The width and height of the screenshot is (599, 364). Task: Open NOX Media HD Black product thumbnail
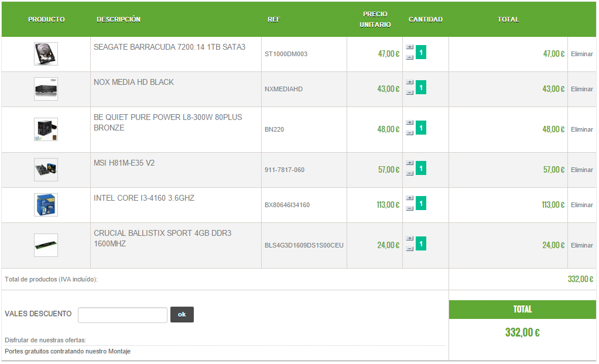pyautogui.click(x=46, y=89)
